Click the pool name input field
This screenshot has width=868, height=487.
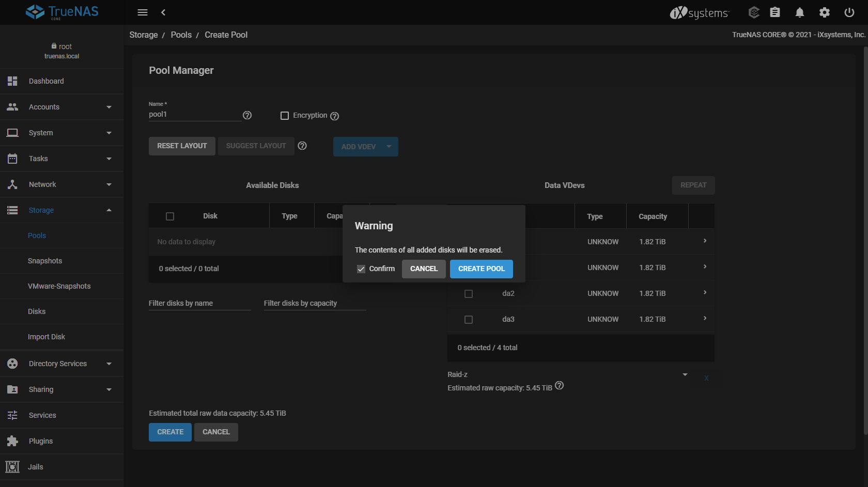pyautogui.click(x=195, y=115)
